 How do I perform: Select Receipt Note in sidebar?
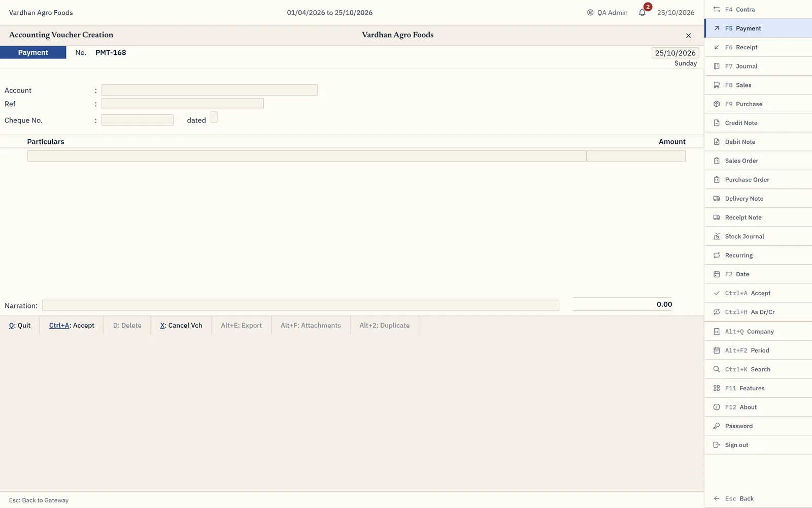(758, 217)
